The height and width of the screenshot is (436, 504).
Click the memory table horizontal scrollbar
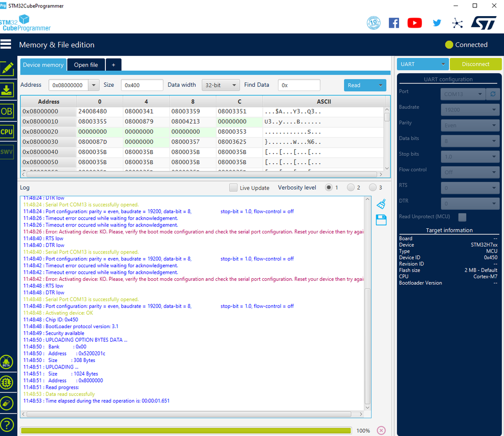point(202,174)
